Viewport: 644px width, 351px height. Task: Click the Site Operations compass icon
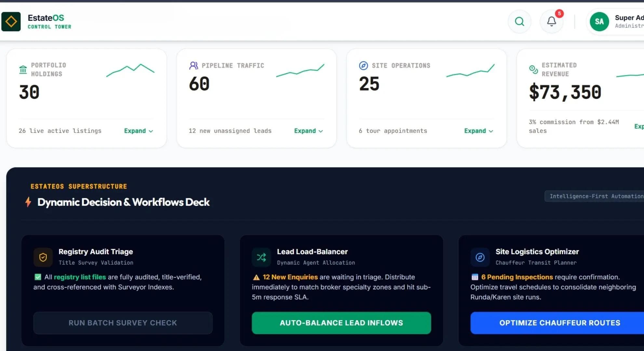coord(363,66)
